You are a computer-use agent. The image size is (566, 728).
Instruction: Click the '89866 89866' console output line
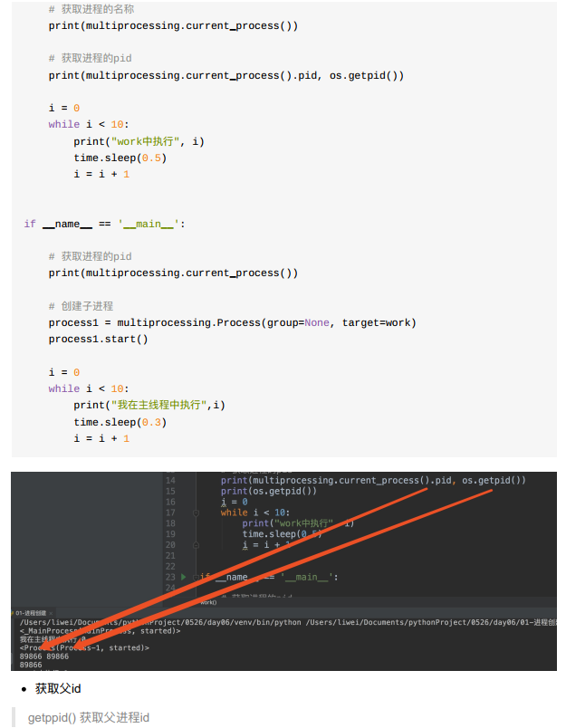click(44, 656)
